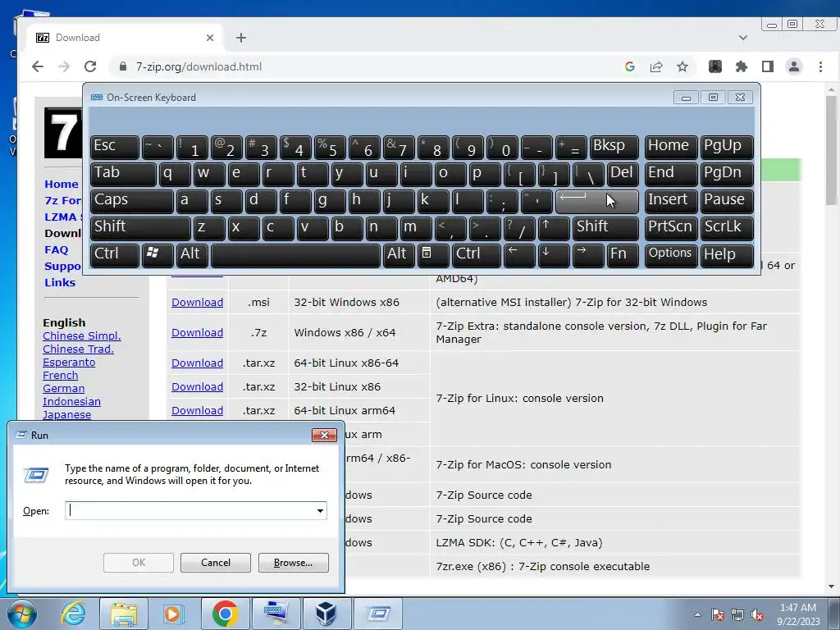Launch Windows Media Player from taskbar
The image size is (840, 630).
coord(174,614)
